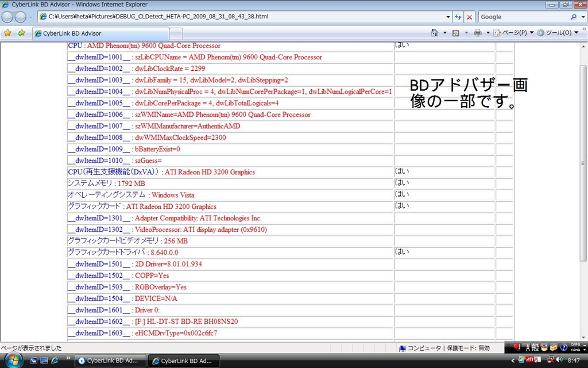
Task: Click the IME 般 conversion mode icon
Action: tap(535, 348)
